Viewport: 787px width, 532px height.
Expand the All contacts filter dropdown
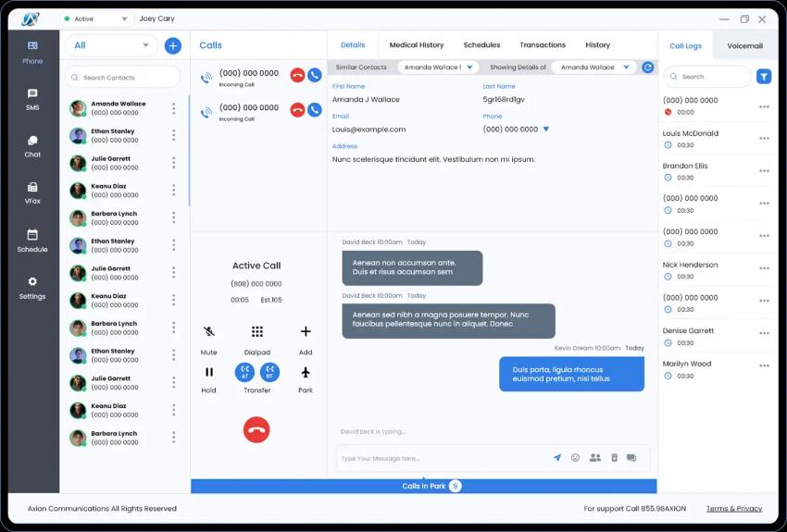111,45
